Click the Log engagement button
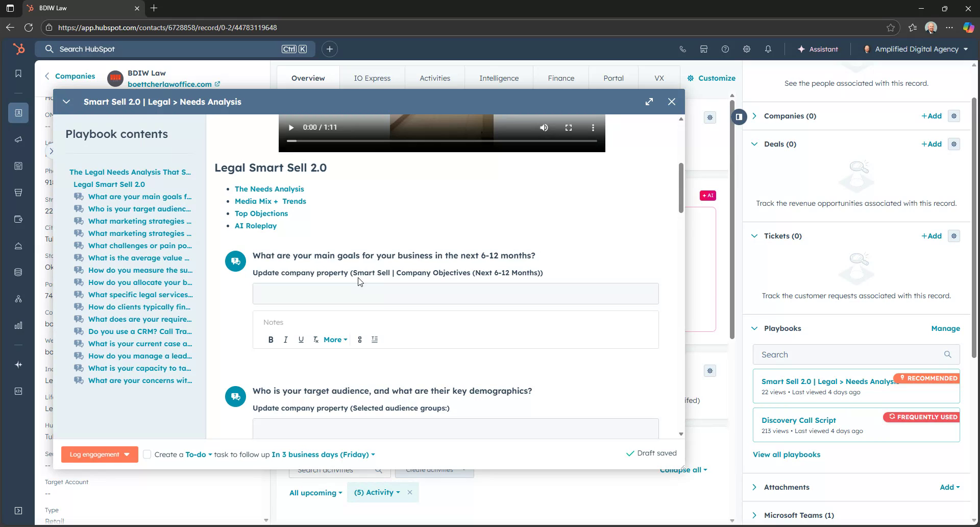 coord(94,454)
